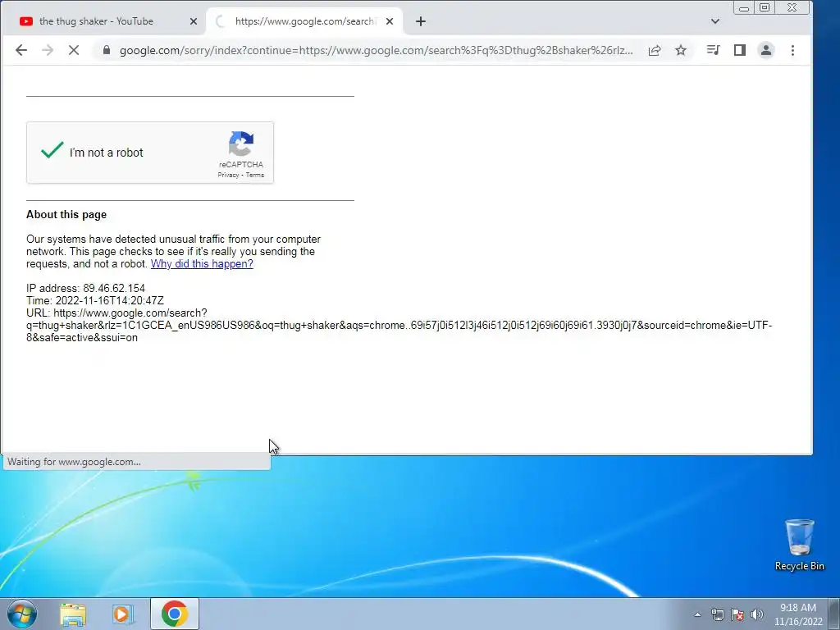Viewport: 840px width, 630px height.
Task: Maximize the Chrome window
Action: coord(765,7)
